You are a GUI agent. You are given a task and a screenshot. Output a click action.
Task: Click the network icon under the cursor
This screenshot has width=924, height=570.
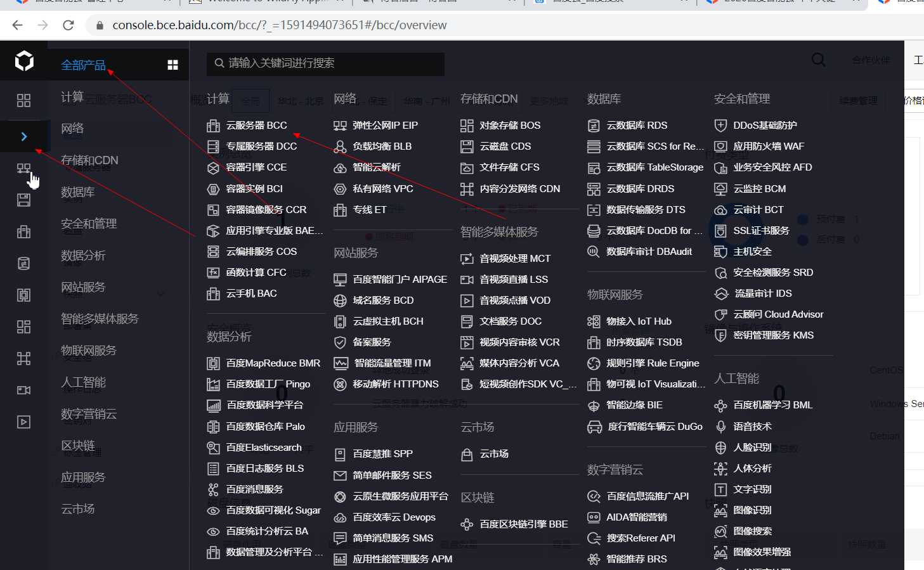click(23, 169)
